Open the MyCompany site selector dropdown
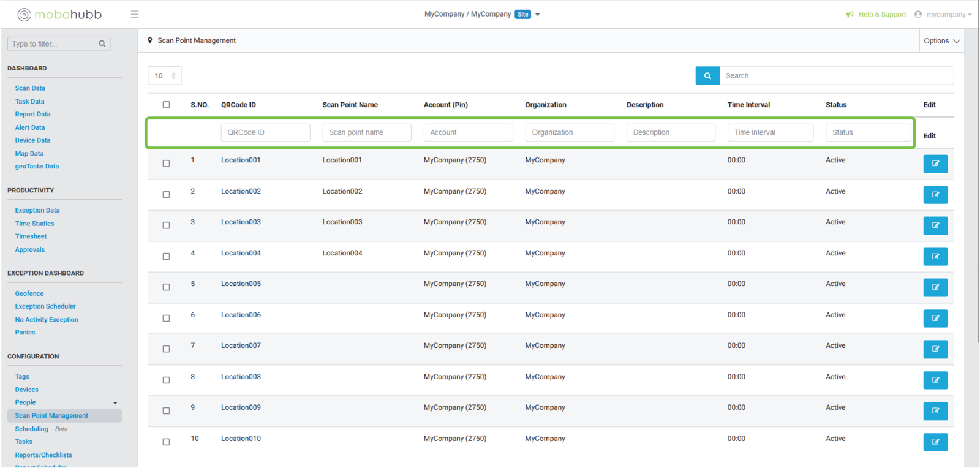The image size is (980, 468). [537, 15]
